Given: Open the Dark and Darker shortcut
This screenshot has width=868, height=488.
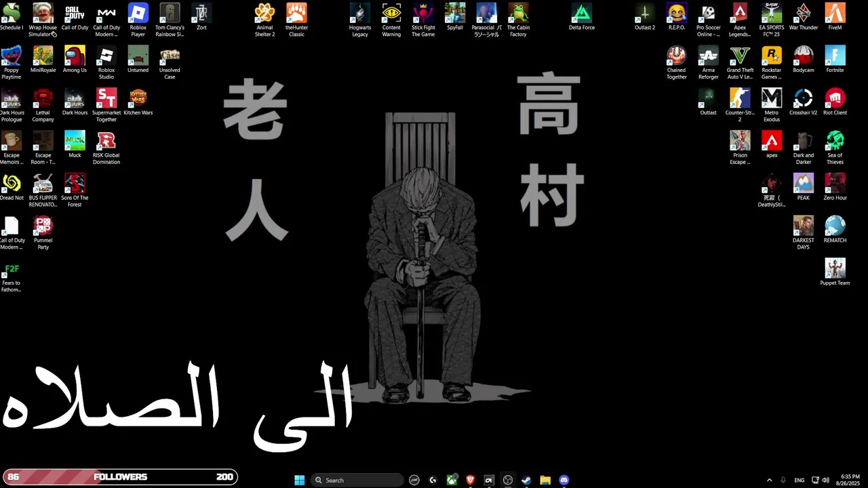Looking at the screenshot, I should (804, 148).
